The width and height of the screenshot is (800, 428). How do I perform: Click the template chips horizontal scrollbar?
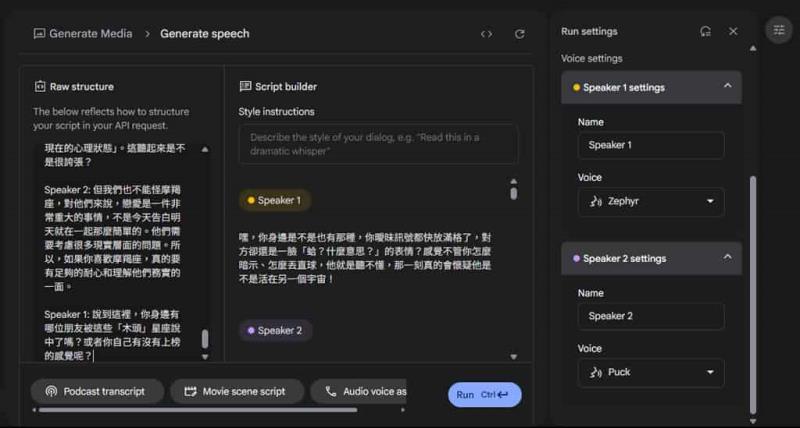click(198, 410)
